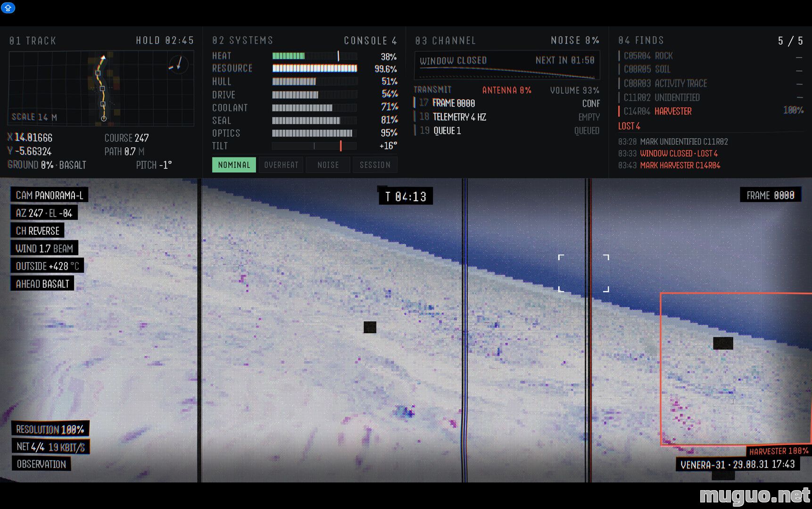812x509 pixels.
Task: Click the TILT indicator bar
Action: [x=315, y=146]
